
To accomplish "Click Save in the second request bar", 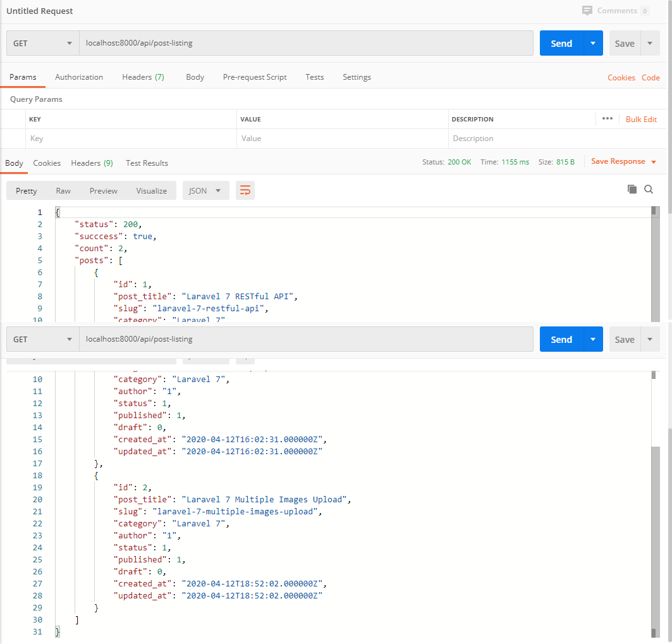I will click(x=625, y=339).
